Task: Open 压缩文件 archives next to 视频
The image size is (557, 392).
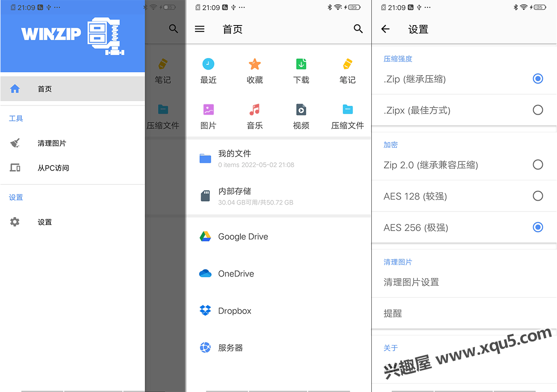Action: point(348,116)
